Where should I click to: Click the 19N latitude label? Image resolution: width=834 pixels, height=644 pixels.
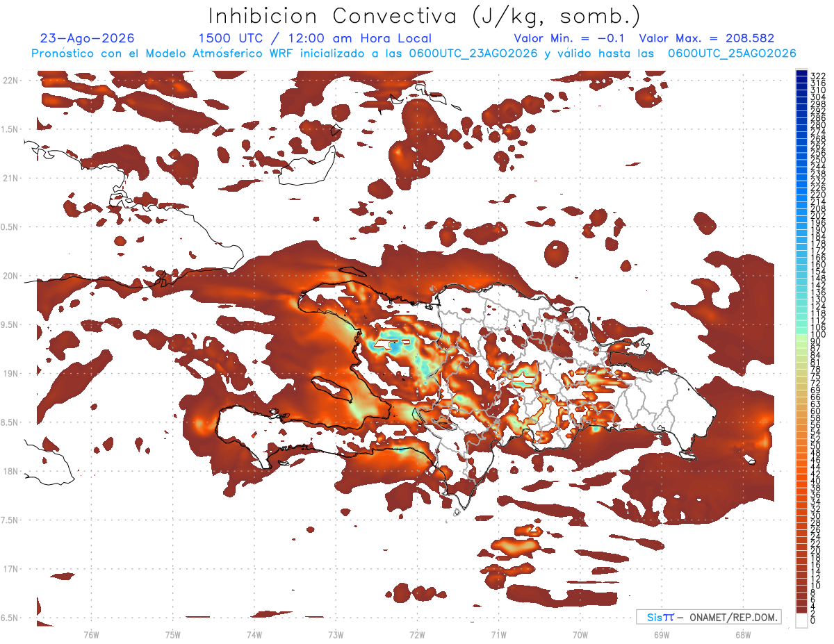[10, 374]
